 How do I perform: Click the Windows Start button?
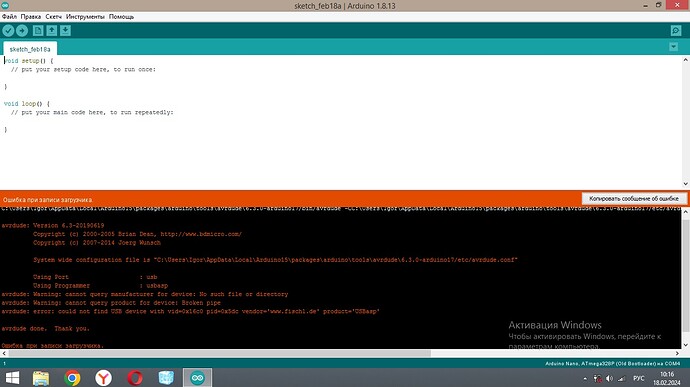[x=12, y=378]
